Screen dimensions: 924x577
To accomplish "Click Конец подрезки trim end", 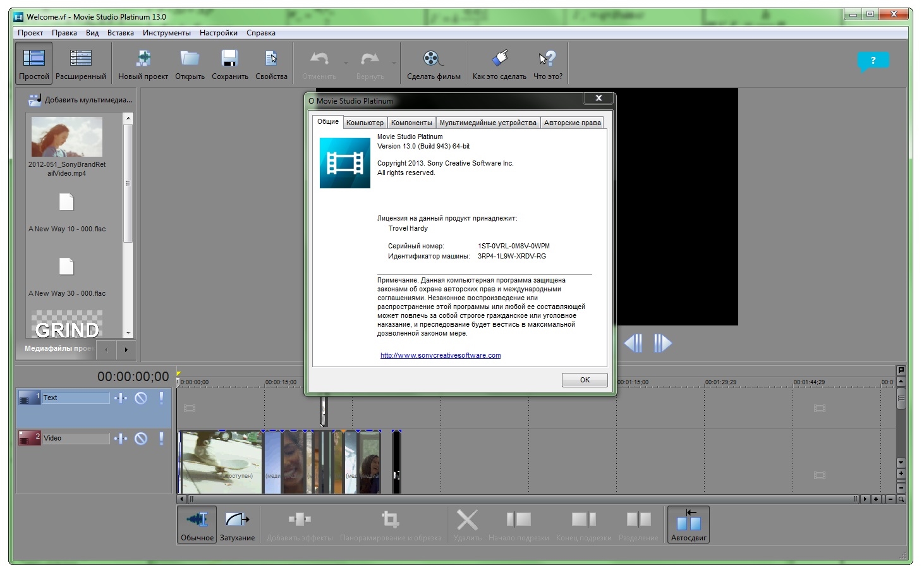I will (584, 525).
